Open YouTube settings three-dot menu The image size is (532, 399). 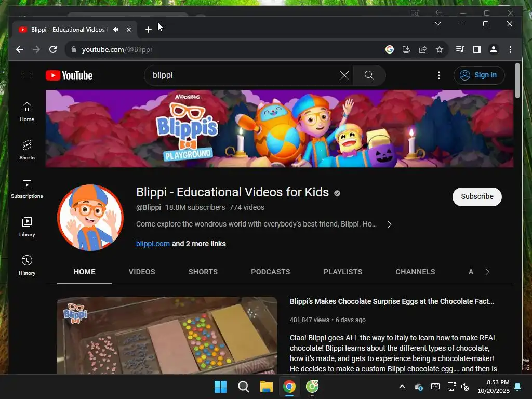tap(438, 75)
